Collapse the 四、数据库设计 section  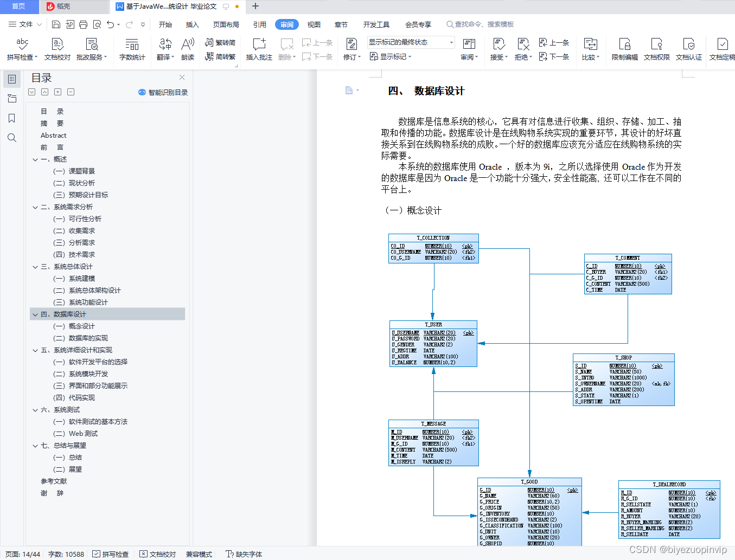pyautogui.click(x=35, y=314)
